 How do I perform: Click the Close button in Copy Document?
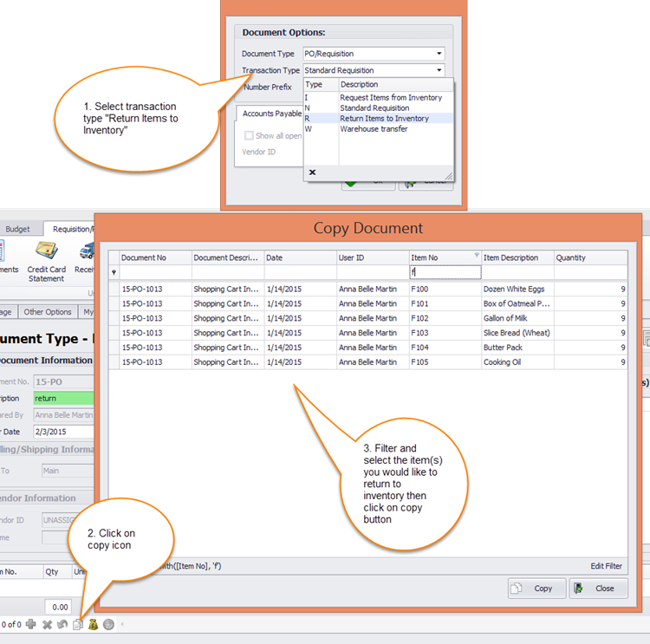(597, 589)
